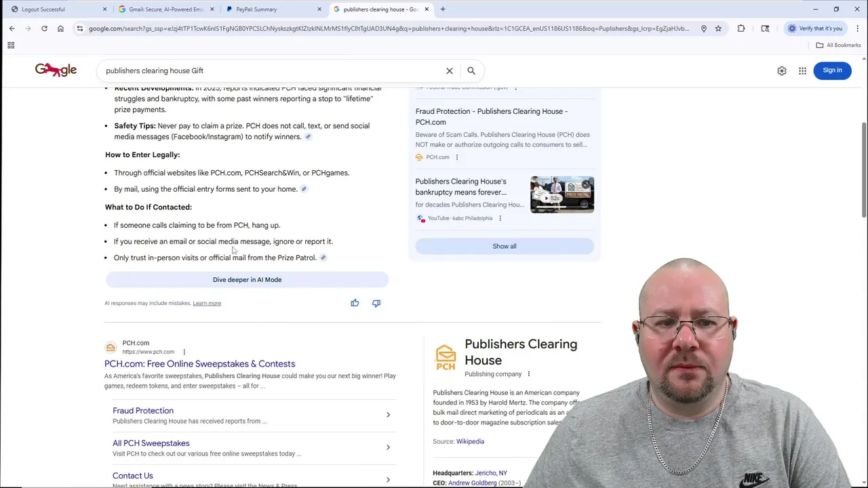Screen dimensions: 868x488
Task: Expand the Fraud Protection sitelink chevron
Action: (388, 415)
